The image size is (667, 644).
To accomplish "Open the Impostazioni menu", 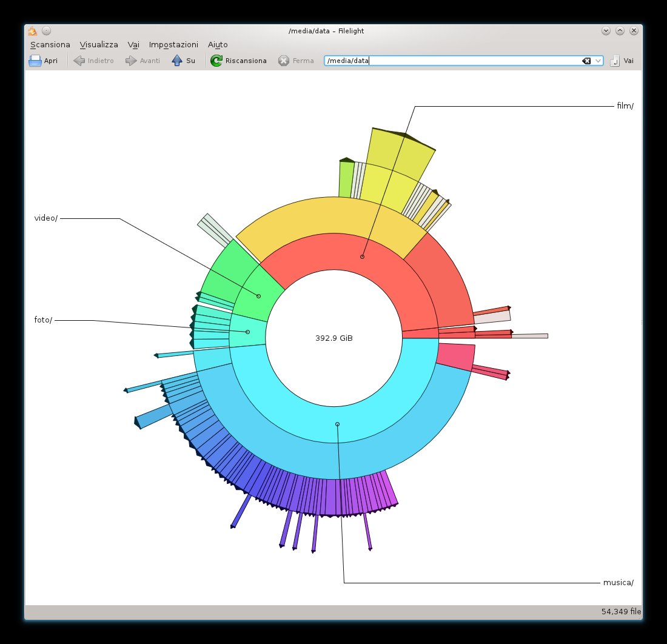I will (x=173, y=45).
